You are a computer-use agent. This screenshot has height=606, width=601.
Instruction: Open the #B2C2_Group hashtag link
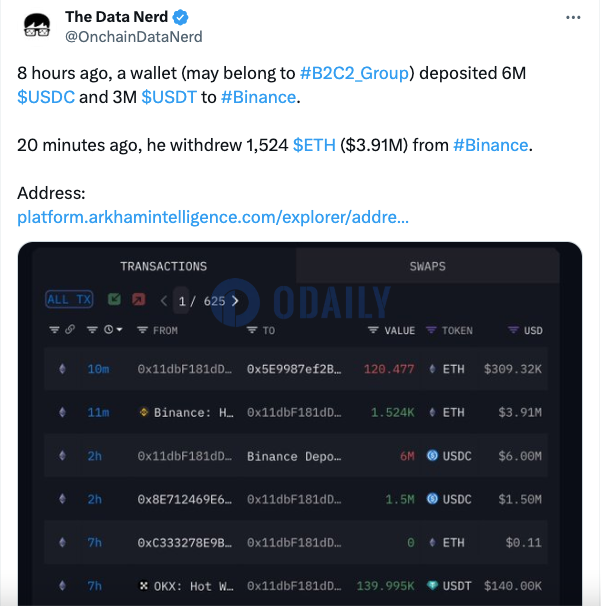pos(357,72)
